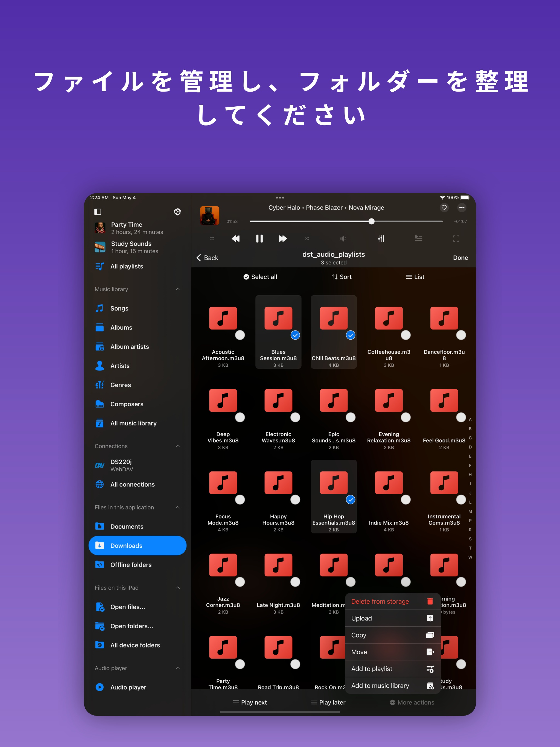The height and width of the screenshot is (747, 560).
Task: Toggle the sidebar panel icon
Action: pyautogui.click(x=98, y=212)
